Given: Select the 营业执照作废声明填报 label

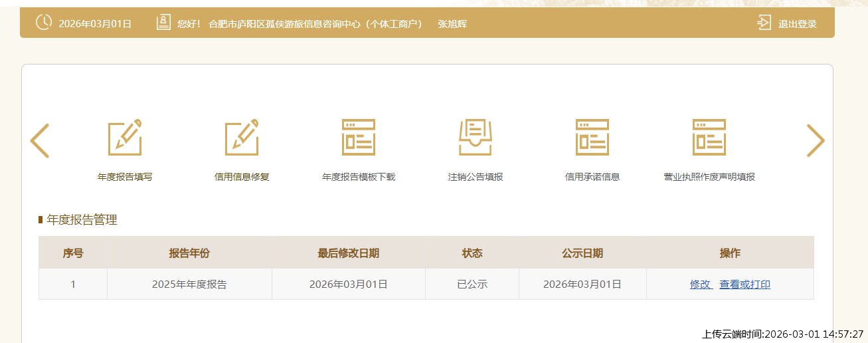Looking at the screenshot, I should 709,177.
